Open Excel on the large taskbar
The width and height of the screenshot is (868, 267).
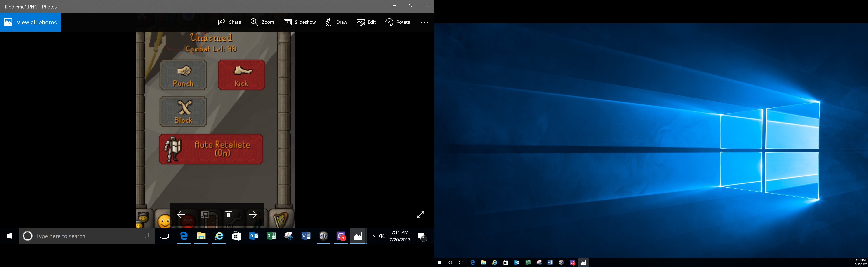(x=271, y=236)
